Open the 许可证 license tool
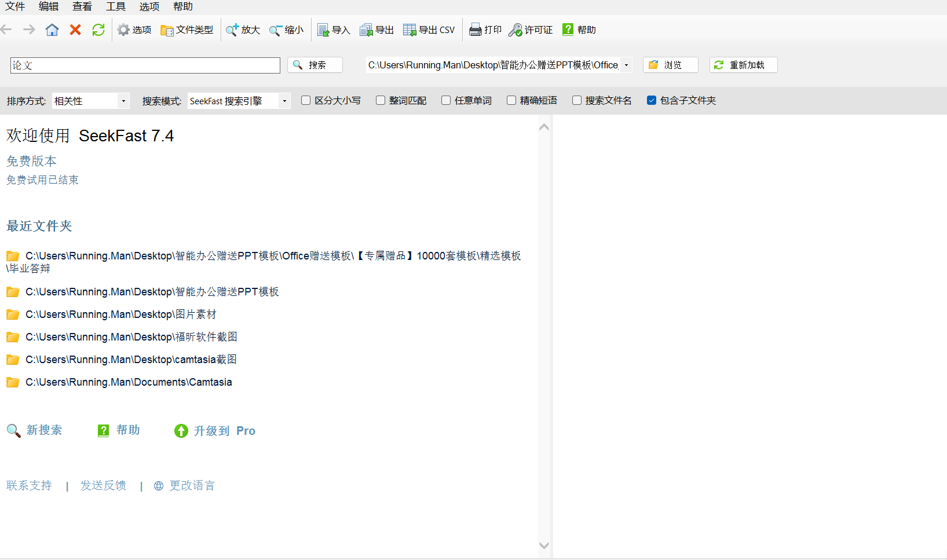Screen dimensions: 947x560 [x=531, y=30]
